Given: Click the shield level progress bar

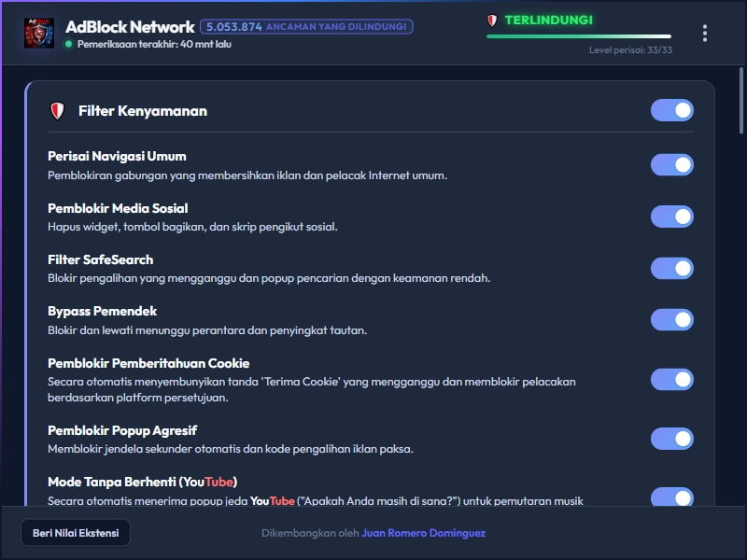Looking at the screenshot, I should tap(579, 36).
